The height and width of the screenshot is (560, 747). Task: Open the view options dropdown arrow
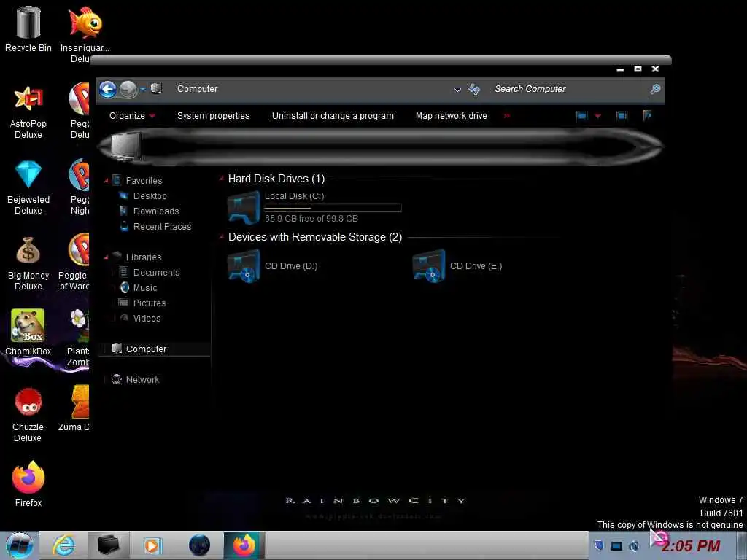pyautogui.click(x=598, y=116)
